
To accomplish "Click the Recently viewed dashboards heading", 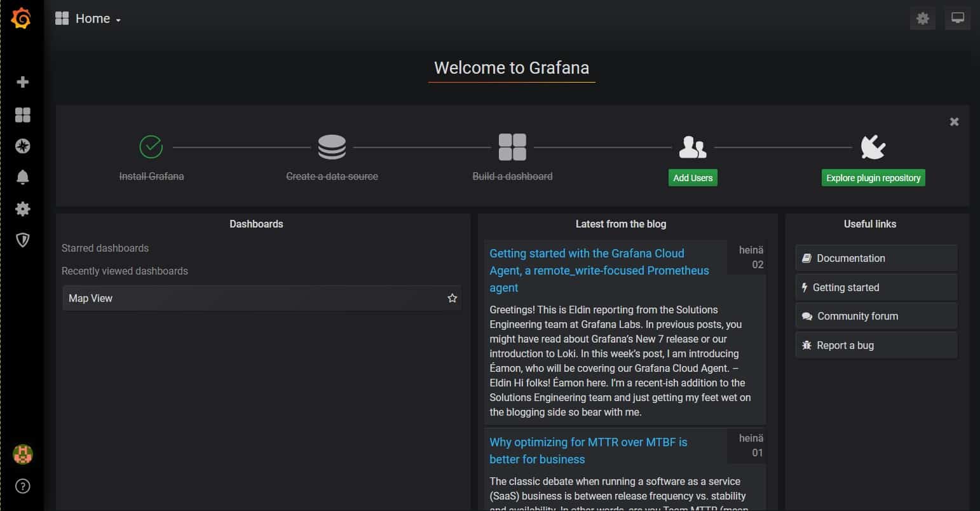I will click(125, 271).
